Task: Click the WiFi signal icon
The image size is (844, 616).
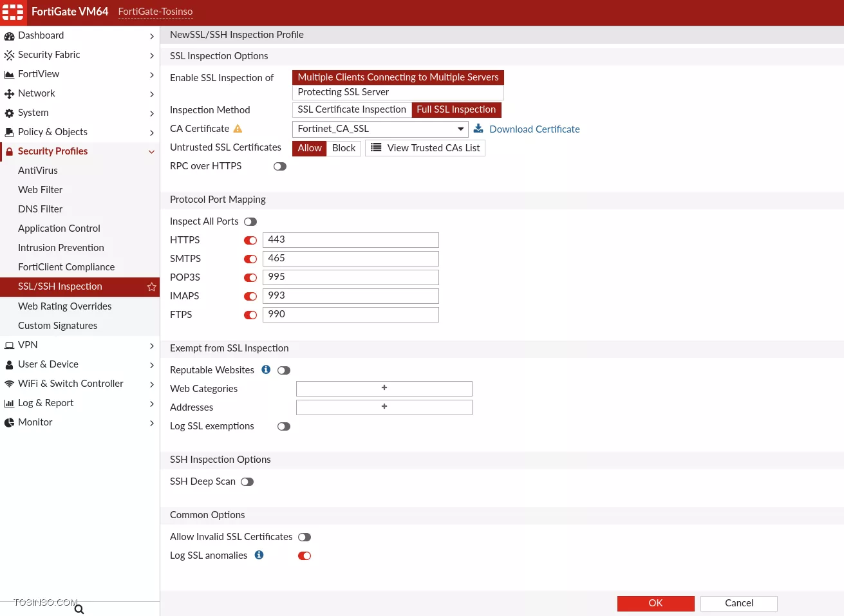Action: point(9,384)
